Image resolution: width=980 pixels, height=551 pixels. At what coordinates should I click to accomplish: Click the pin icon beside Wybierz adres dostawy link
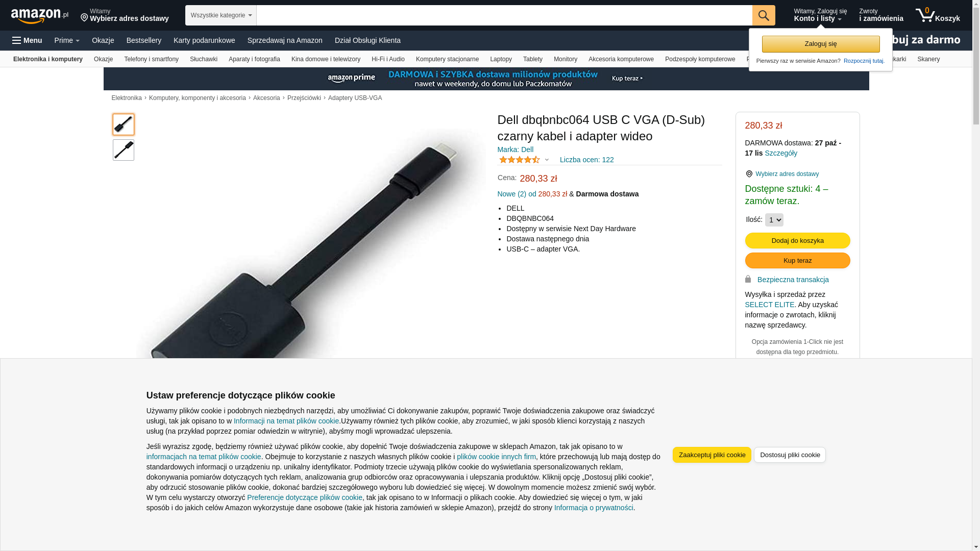[x=749, y=174]
